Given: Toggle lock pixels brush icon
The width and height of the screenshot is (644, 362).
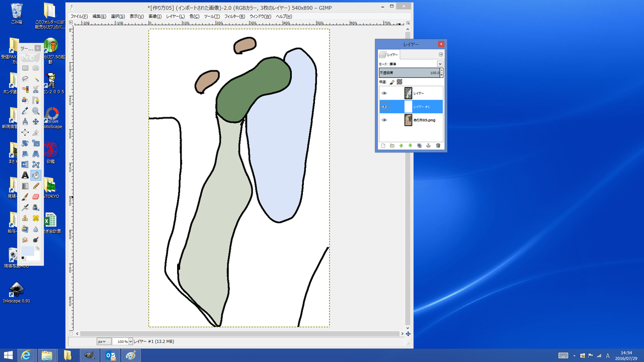Looking at the screenshot, I should coord(392,81).
